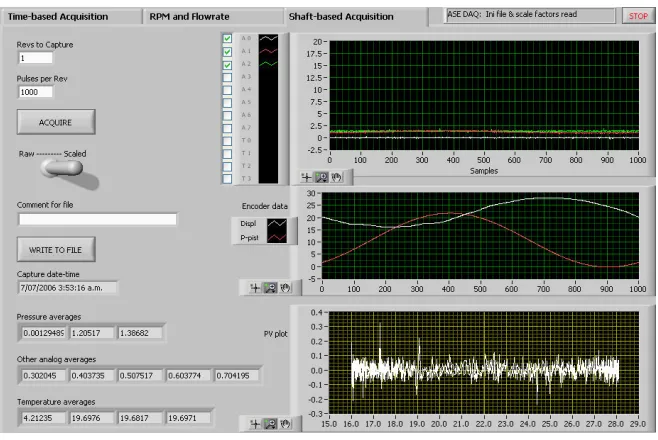Image resolution: width=658 pixels, height=440 pixels.
Task: Click temperature average value 19.6817
Action: click(x=140, y=418)
